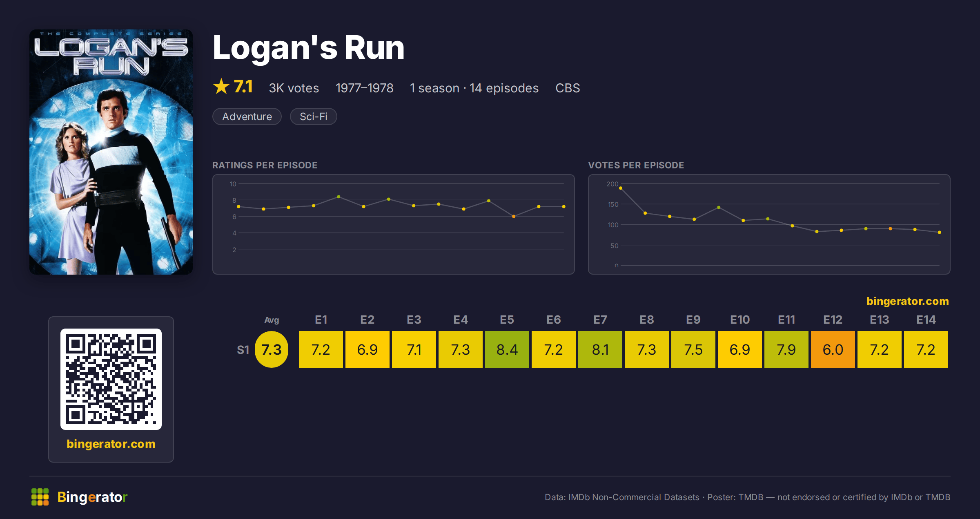Select the E5 tile rated 8.4
This screenshot has height=519, width=980.
(x=507, y=349)
